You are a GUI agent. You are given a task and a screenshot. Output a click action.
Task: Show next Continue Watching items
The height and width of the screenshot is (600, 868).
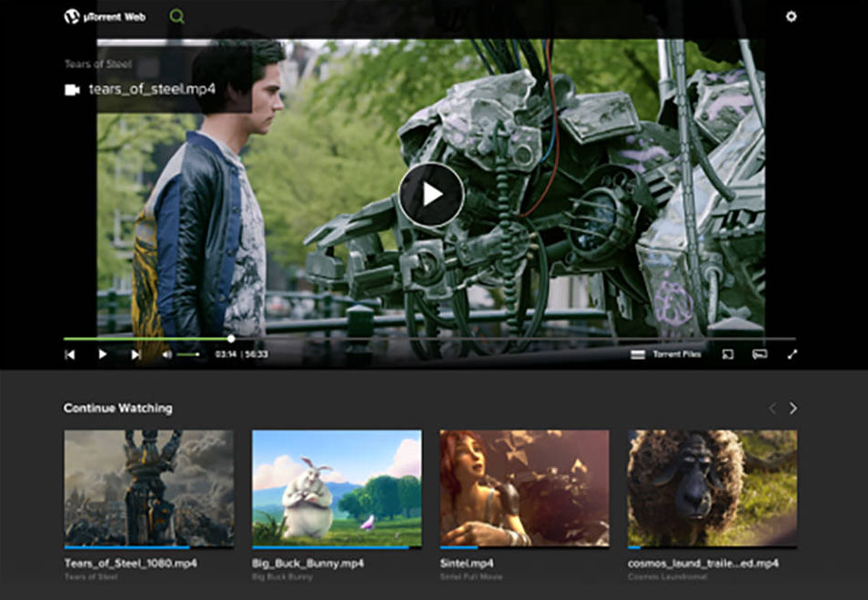pos(793,408)
